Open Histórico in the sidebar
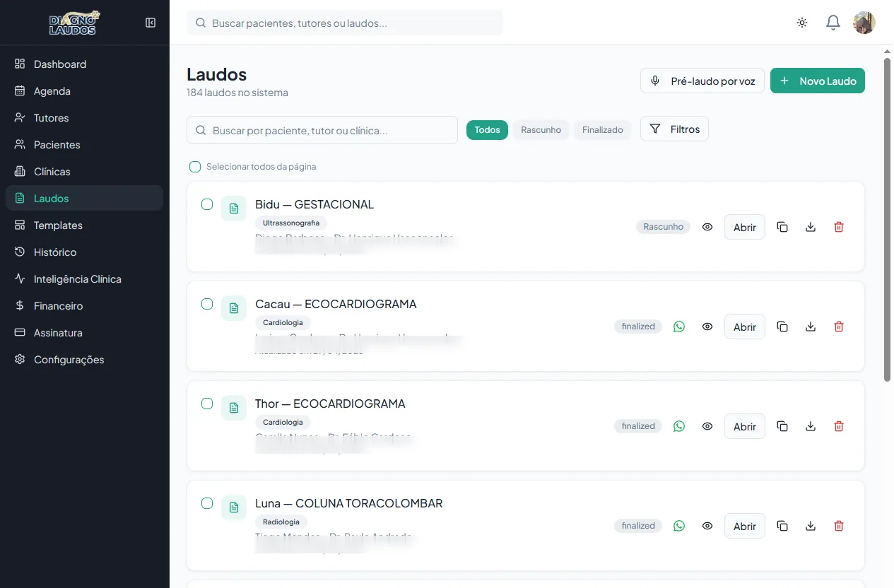 (84, 252)
